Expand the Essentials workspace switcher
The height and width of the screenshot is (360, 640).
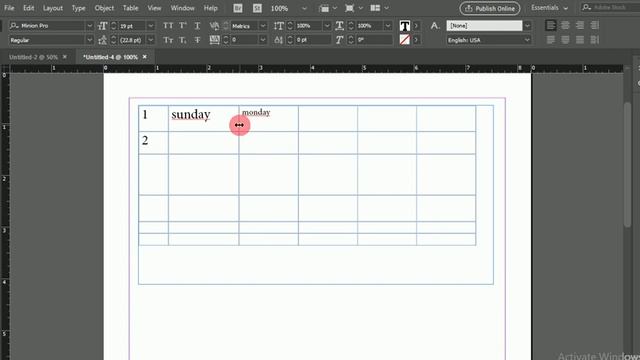549,8
